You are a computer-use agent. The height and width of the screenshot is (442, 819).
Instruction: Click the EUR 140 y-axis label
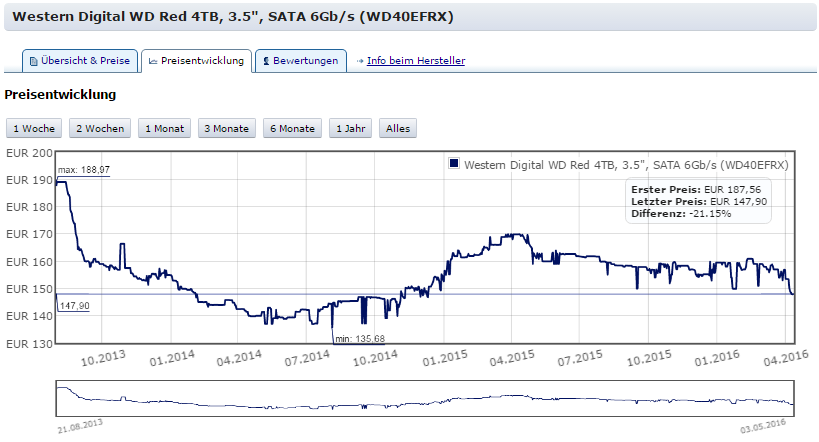(29, 317)
